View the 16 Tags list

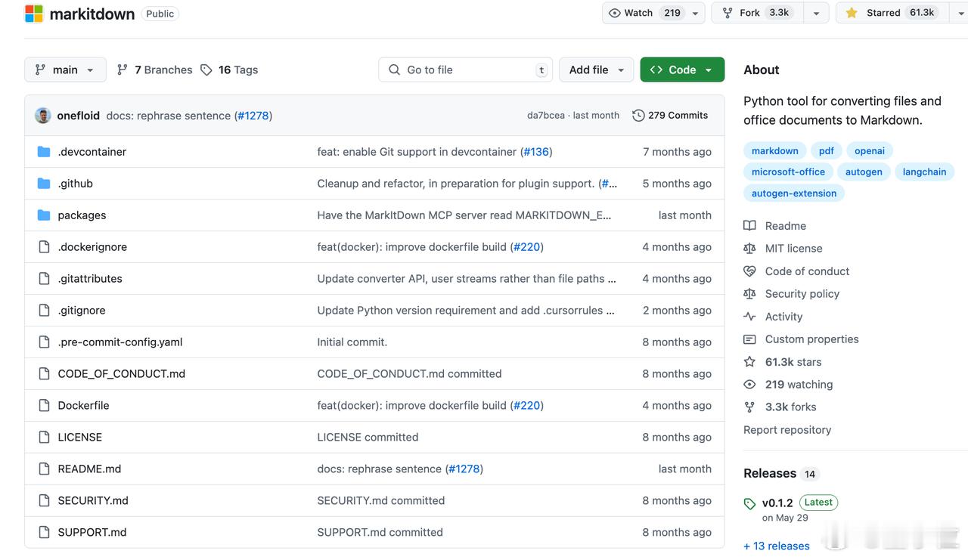pos(229,70)
